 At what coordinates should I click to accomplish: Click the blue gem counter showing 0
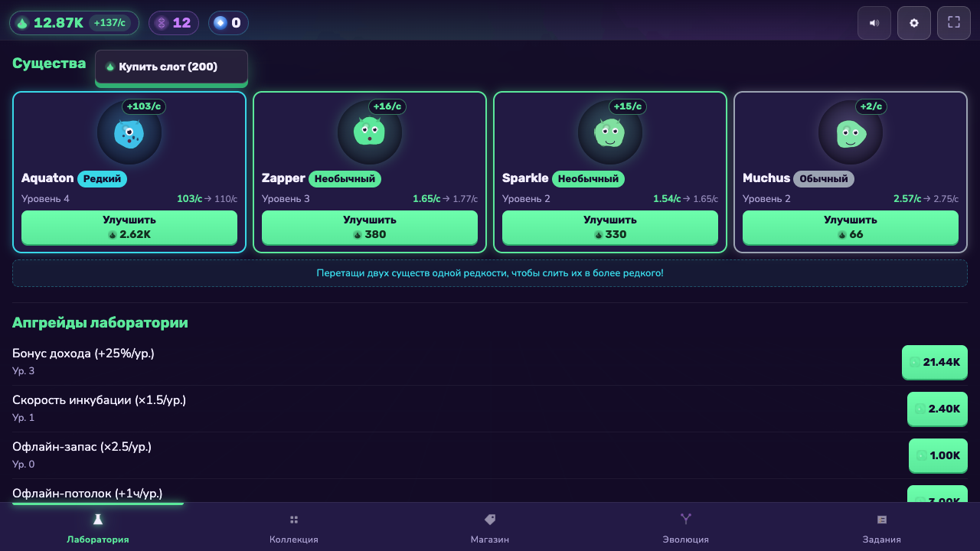point(228,23)
